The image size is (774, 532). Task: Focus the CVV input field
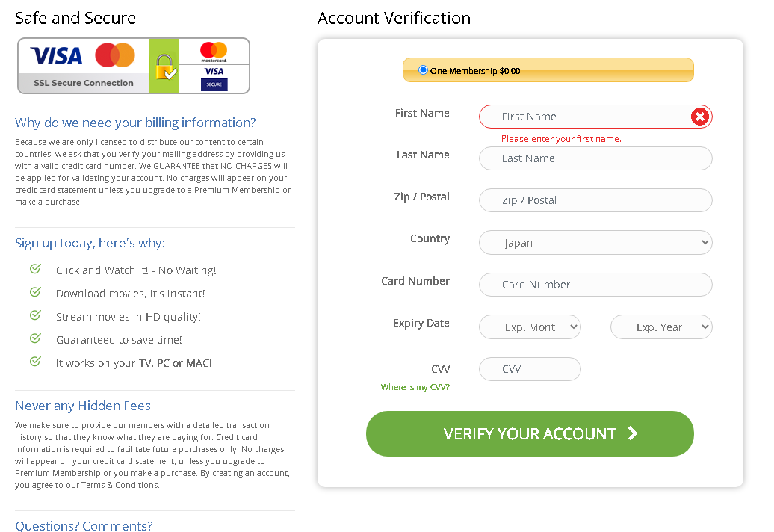click(x=530, y=369)
